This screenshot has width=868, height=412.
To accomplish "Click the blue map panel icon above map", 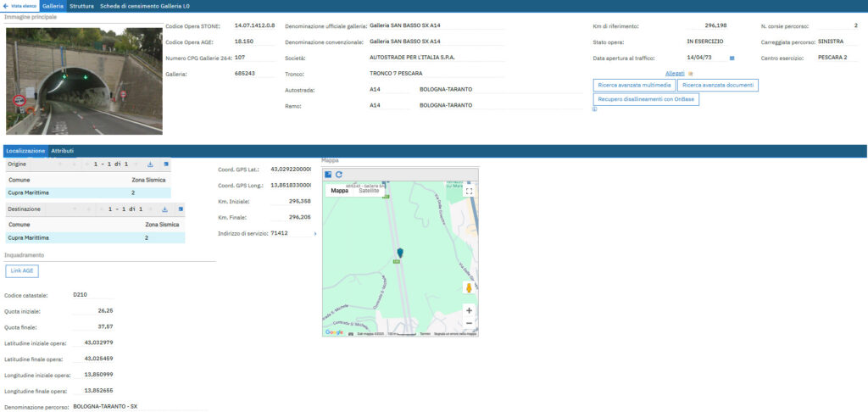I will pos(328,174).
